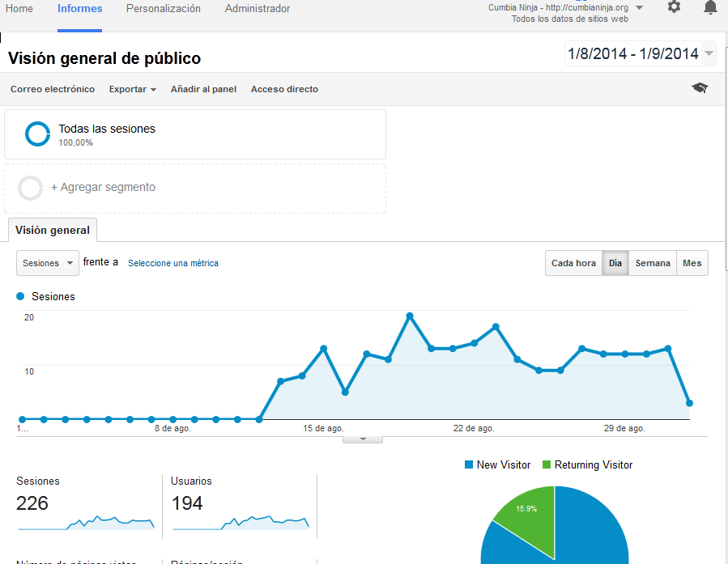The height and width of the screenshot is (564, 728).
Task: Click the Todas las sesiones segment label
Action: pyautogui.click(x=107, y=129)
